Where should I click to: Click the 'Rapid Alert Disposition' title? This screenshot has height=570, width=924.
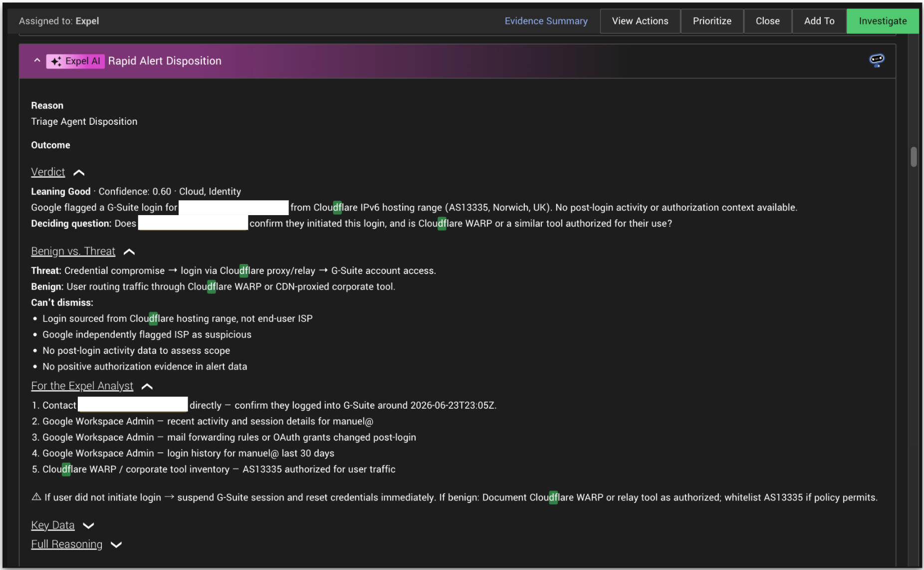click(x=165, y=61)
